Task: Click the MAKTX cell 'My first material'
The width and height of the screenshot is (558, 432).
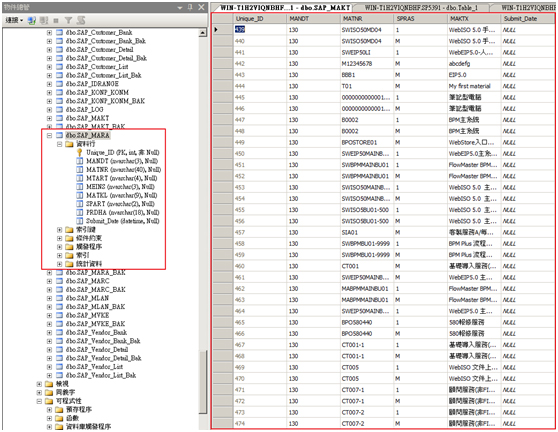Action: tap(474, 86)
